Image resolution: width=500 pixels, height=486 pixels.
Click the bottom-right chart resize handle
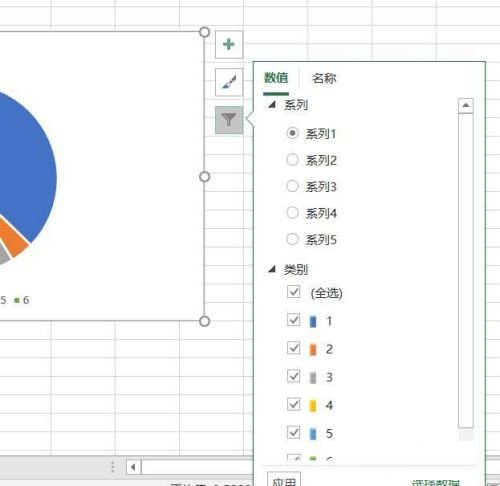204,321
